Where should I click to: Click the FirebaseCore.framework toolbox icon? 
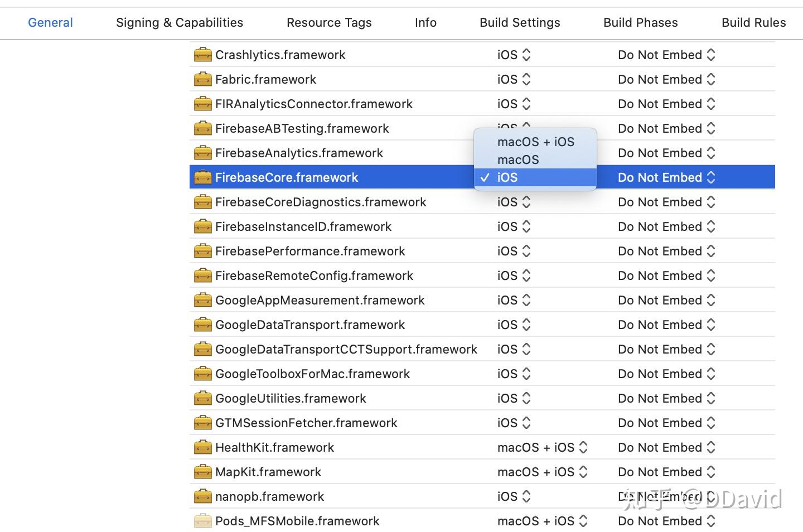pos(202,177)
